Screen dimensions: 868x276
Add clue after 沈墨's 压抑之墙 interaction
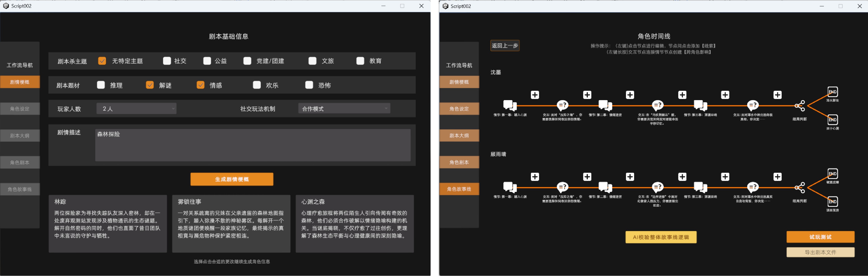coord(587,95)
